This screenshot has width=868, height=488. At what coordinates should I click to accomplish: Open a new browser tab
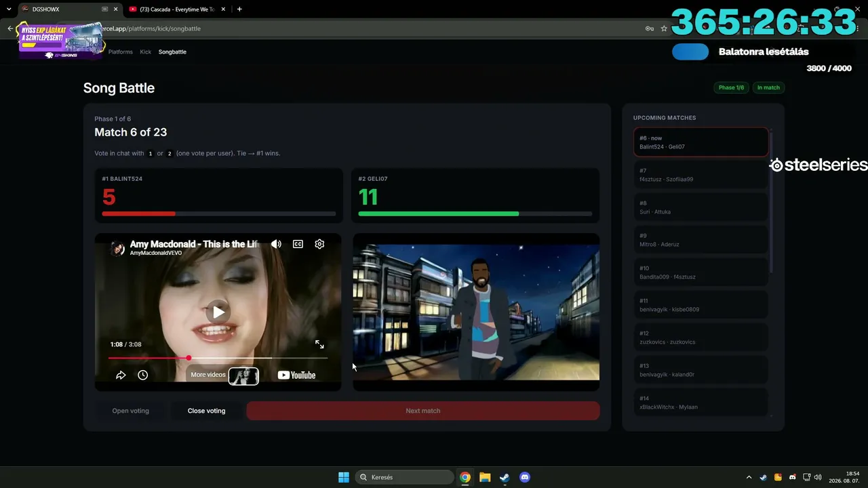pyautogui.click(x=239, y=9)
